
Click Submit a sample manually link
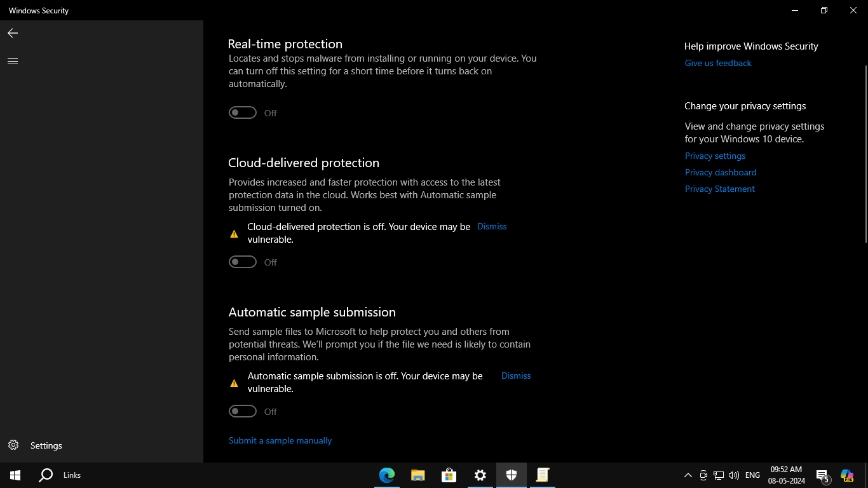tap(280, 440)
